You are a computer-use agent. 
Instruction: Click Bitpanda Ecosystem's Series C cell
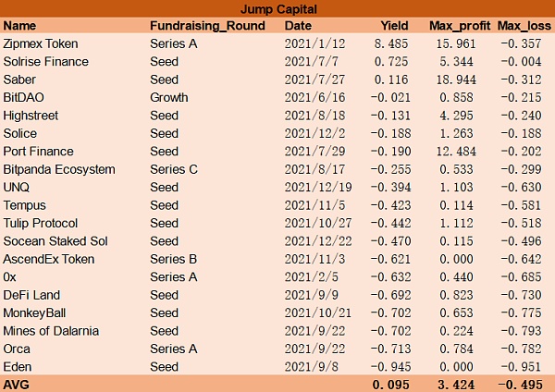pos(174,169)
